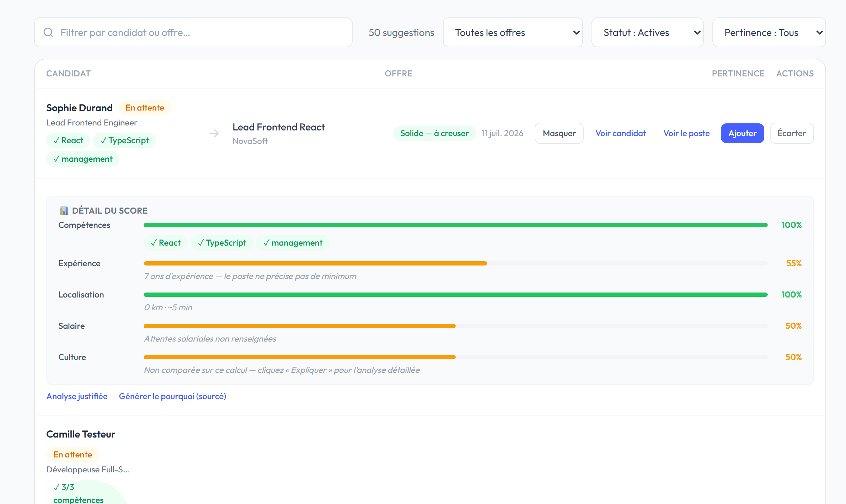Viewport: 846px width, 504px height.
Task: Click the date 11 juil. 2026
Action: click(x=502, y=133)
